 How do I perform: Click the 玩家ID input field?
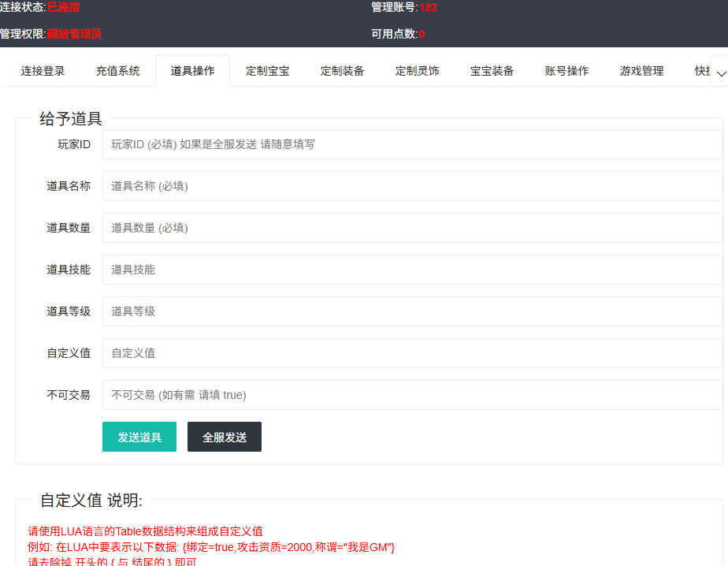coord(412,144)
